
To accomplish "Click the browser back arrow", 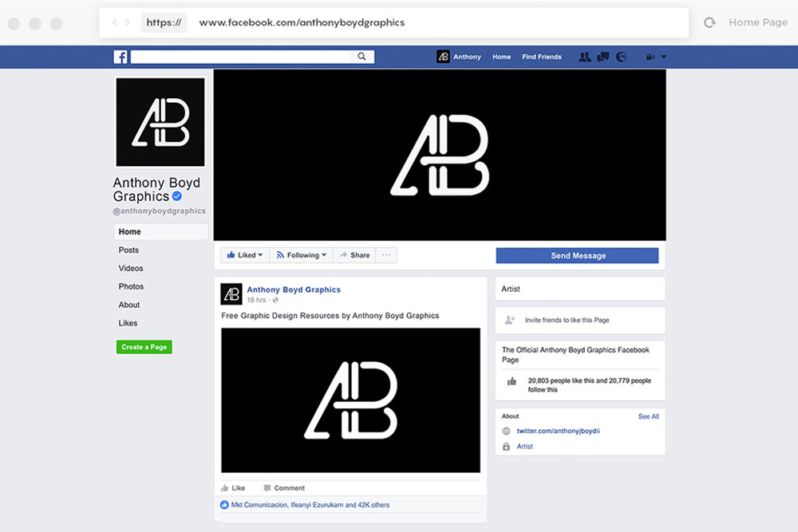I will 114,22.
